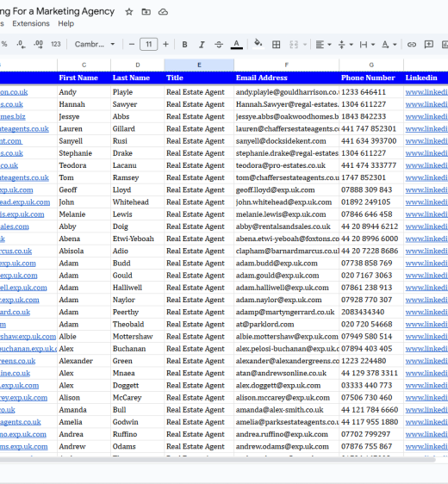
Task: Add a comment with the comment icon
Action: tap(428, 45)
